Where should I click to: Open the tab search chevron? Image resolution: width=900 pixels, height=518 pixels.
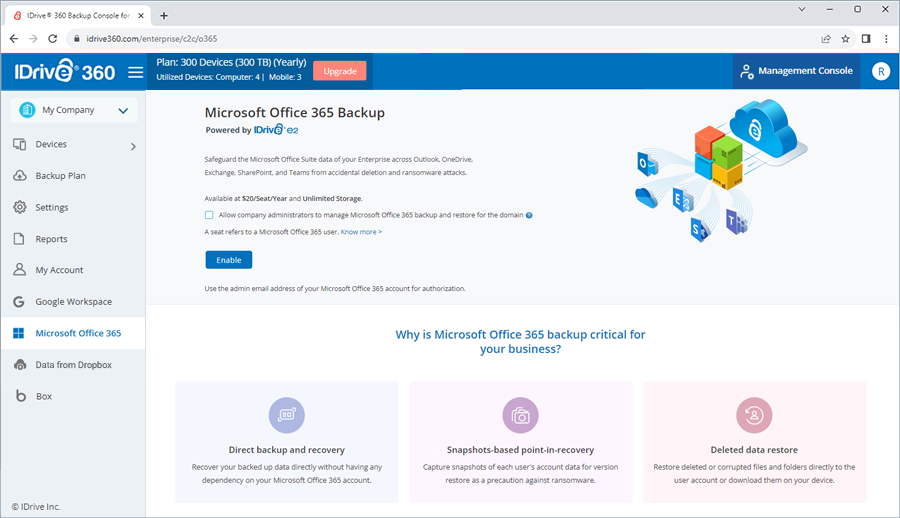tap(802, 9)
